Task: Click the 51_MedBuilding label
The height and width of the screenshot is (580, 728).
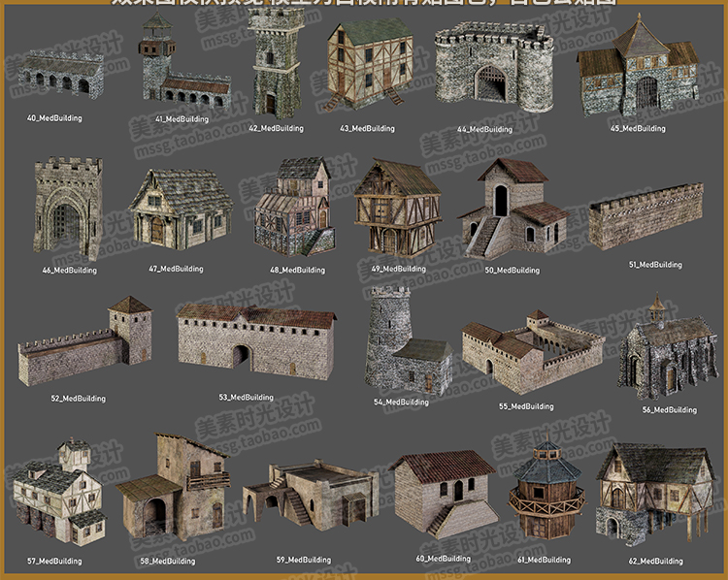Action: pyautogui.click(x=655, y=265)
